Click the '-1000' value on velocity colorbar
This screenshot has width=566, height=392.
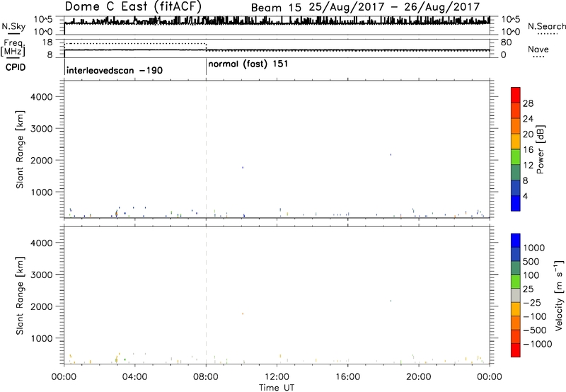[x=537, y=344]
